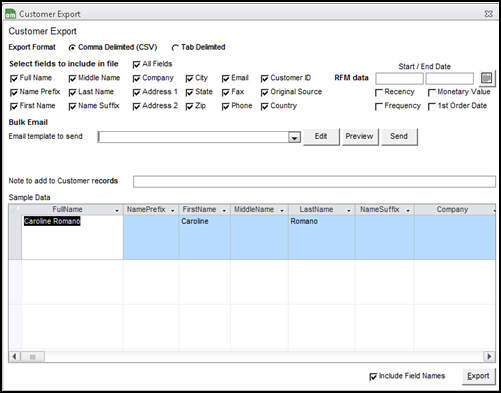
Task: Enable the Recency RFM checkbox
Action: [x=379, y=92]
